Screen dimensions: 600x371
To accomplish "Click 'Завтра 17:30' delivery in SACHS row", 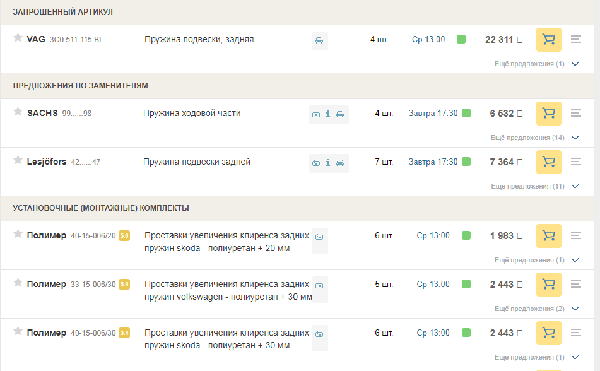I will coord(433,113).
